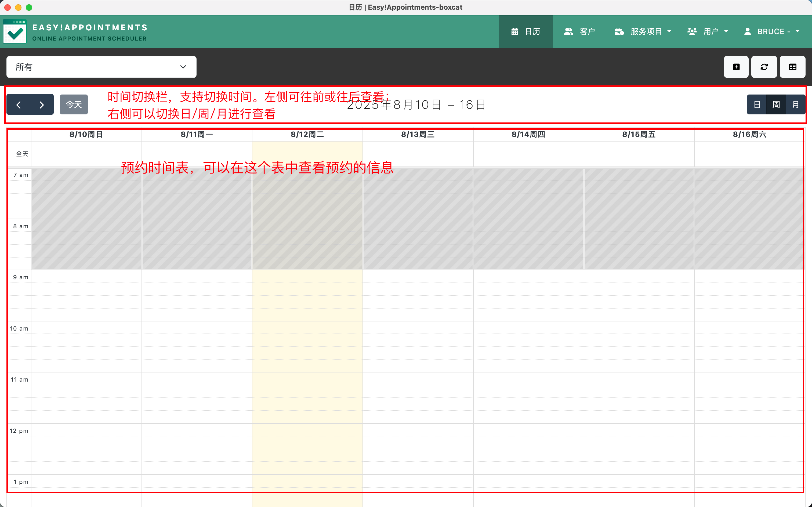Click the 全天 all-day cell for 8/13周三
Image resolution: width=812 pixels, height=507 pixels.
click(x=418, y=154)
